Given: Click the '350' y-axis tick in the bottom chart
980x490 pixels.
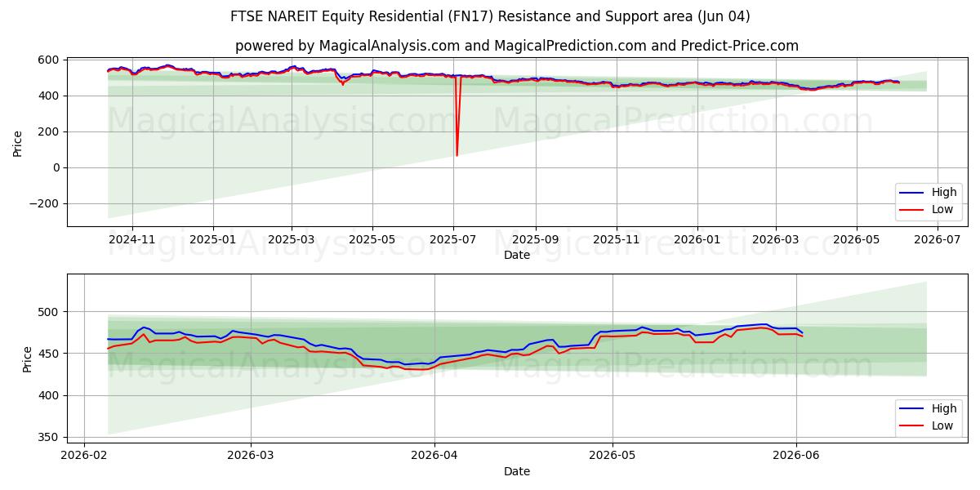Looking at the screenshot, I should [x=48, y=438].
